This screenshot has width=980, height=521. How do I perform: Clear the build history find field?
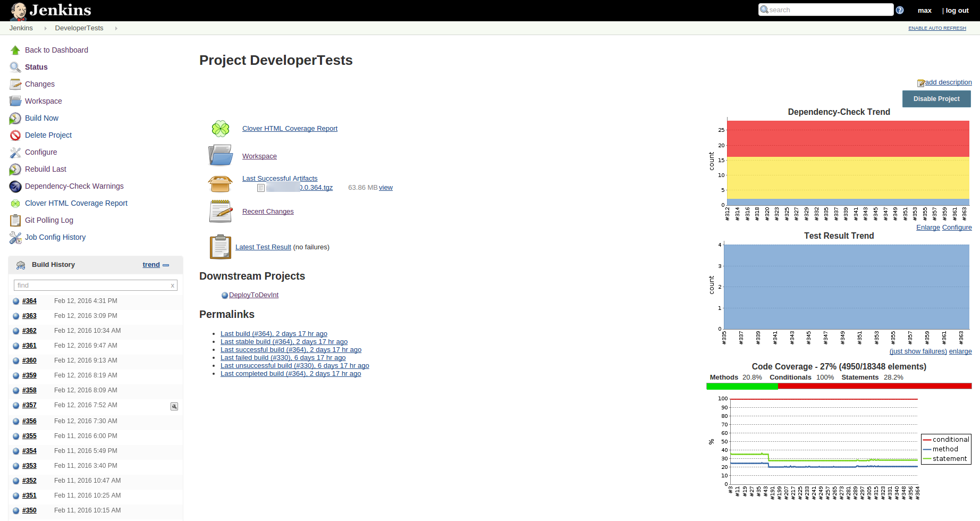[173, 285]
